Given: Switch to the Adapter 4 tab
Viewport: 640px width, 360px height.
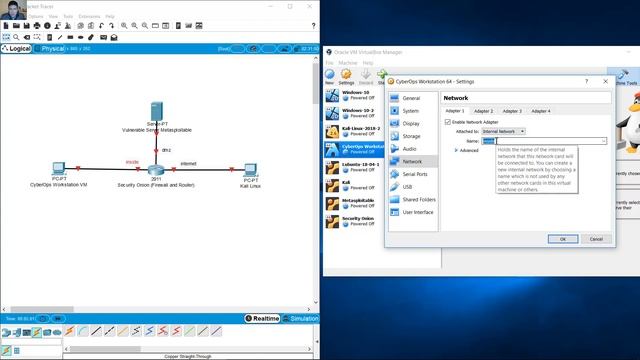Looking at the screenshot, I should [540, 111].
